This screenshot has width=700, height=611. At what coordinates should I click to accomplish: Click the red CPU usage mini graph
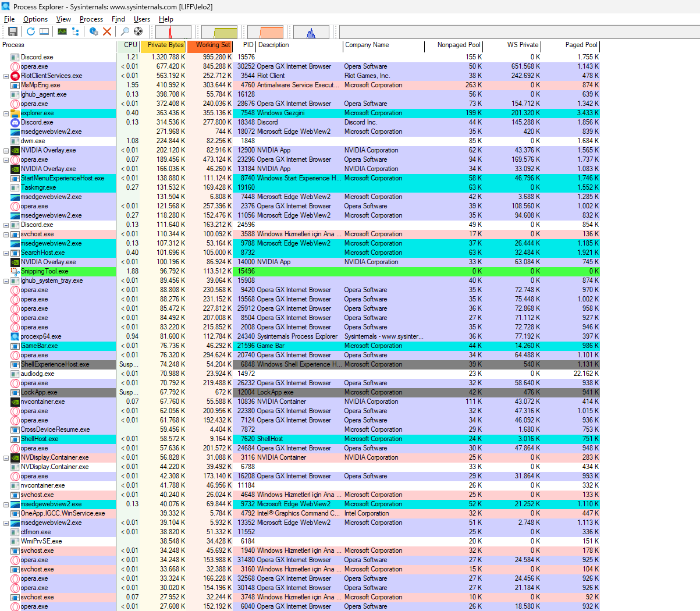point(173,31)
